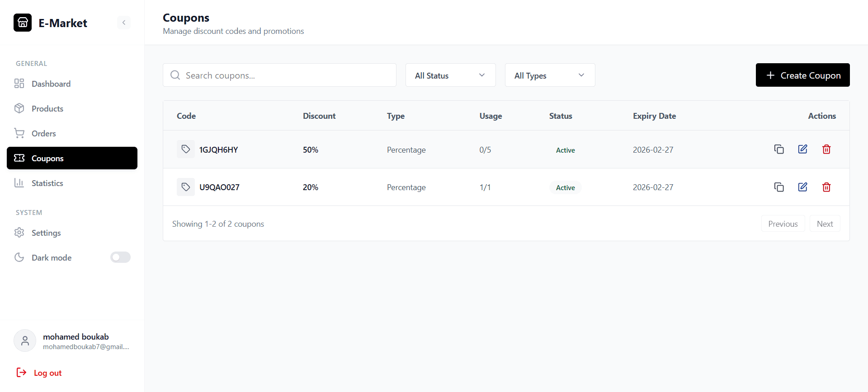Collapse the sidebar with the chevron button
The width and height of the screenshot is (868, 392).
124,23
